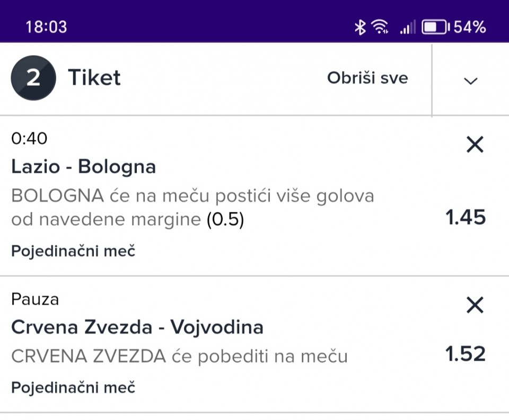
Task: Tap the Tiket header title
Action: (94, 78)
